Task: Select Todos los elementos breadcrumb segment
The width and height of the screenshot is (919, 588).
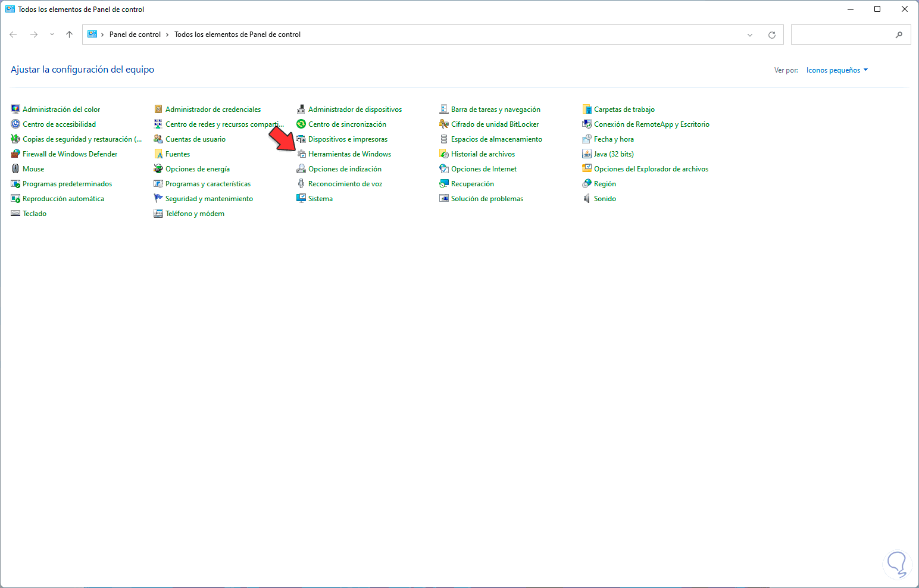Action: tap(237, 35)
